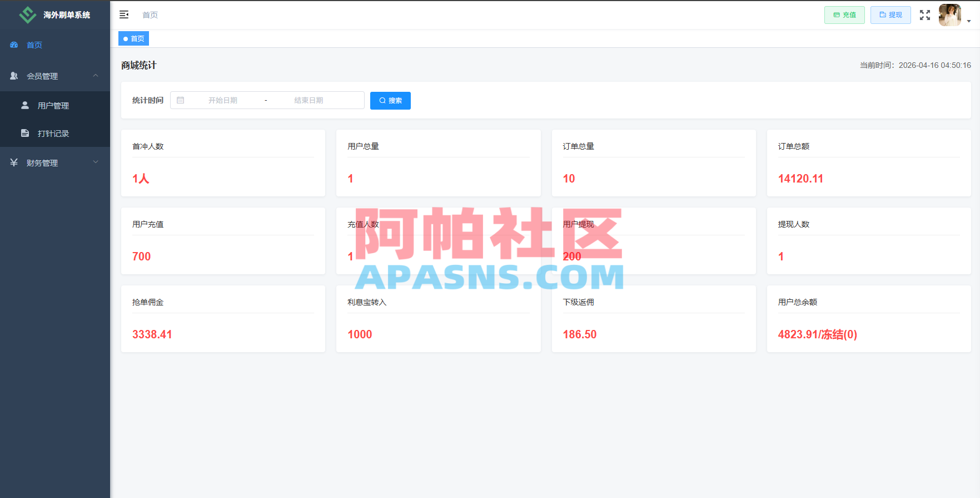Click the green diamond system logo
The image size is (980, 498).
[27, 15]
